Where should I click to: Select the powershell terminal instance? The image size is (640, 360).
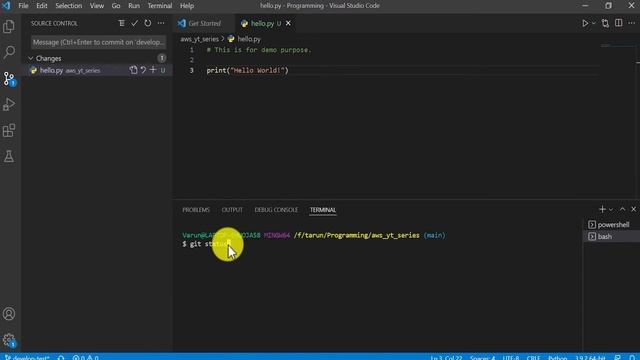click(611, 224)
